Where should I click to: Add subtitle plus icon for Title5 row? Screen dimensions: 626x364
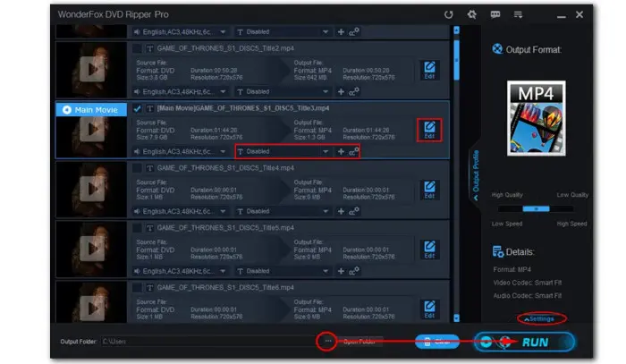(341, 271)
